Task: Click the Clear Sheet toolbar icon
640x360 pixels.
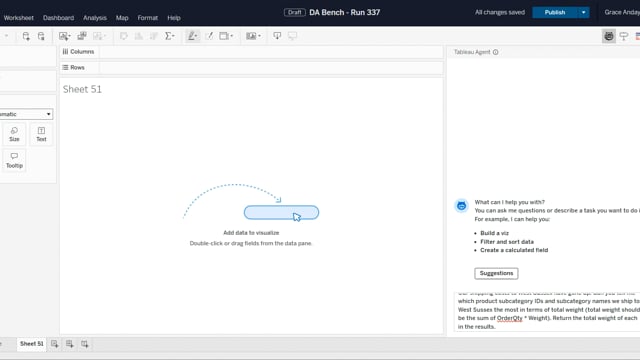Action: [97, 36]
